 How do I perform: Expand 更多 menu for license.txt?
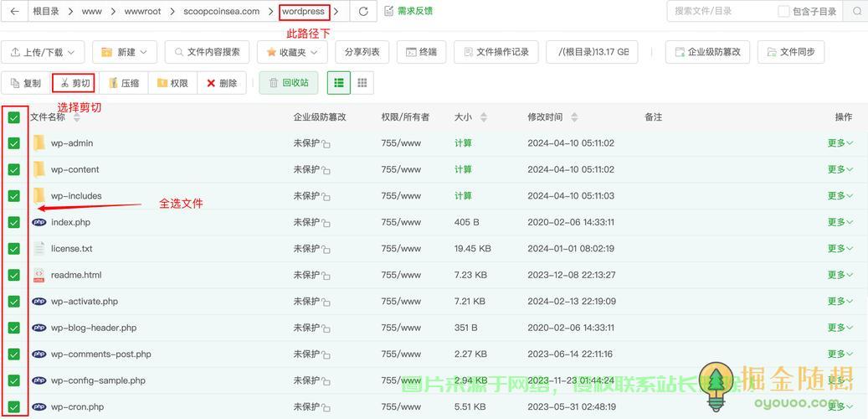840,248
